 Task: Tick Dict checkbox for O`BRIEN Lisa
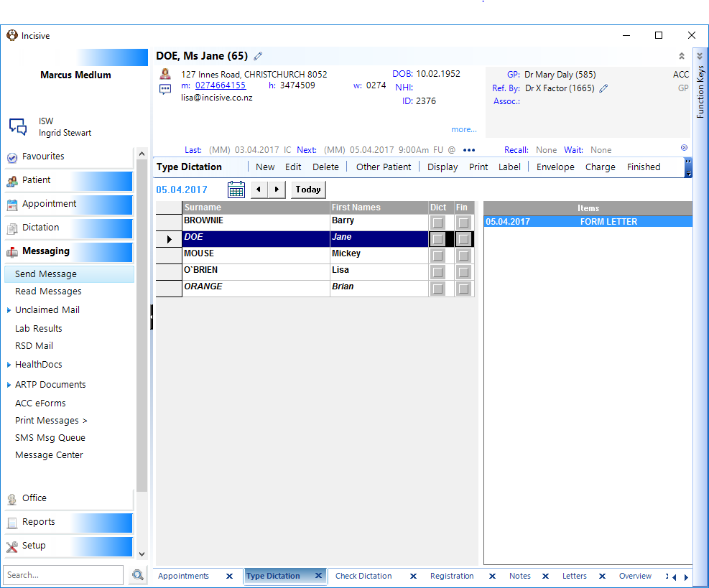[x=437, y=272]
